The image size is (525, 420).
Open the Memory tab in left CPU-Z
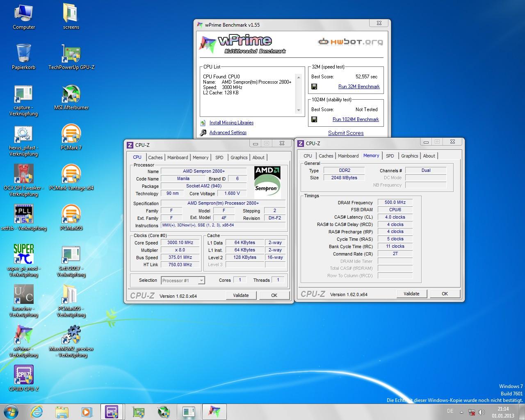tap(201, 157)
